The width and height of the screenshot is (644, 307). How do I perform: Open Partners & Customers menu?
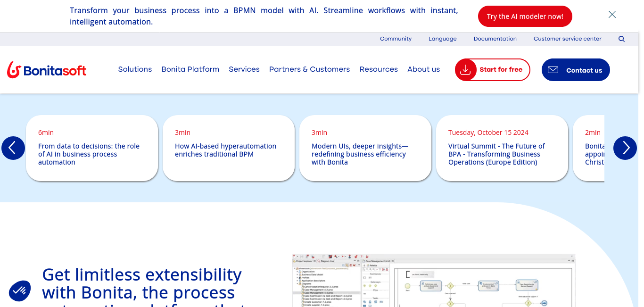click(x=309, y=69)
